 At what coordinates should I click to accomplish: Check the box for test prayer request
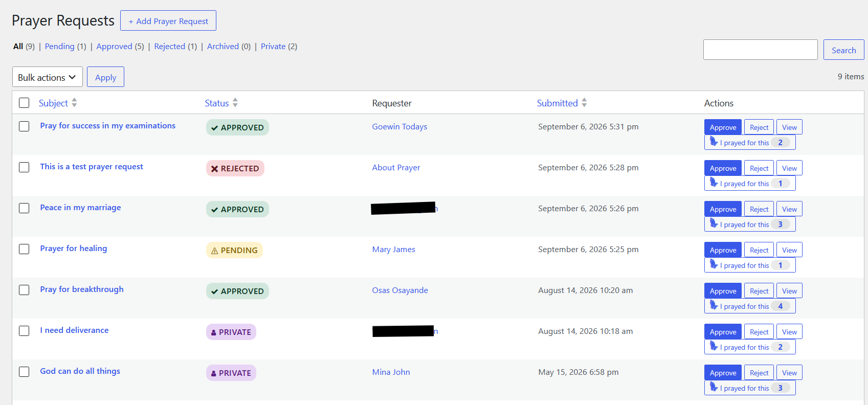click(x=24, y=167)
